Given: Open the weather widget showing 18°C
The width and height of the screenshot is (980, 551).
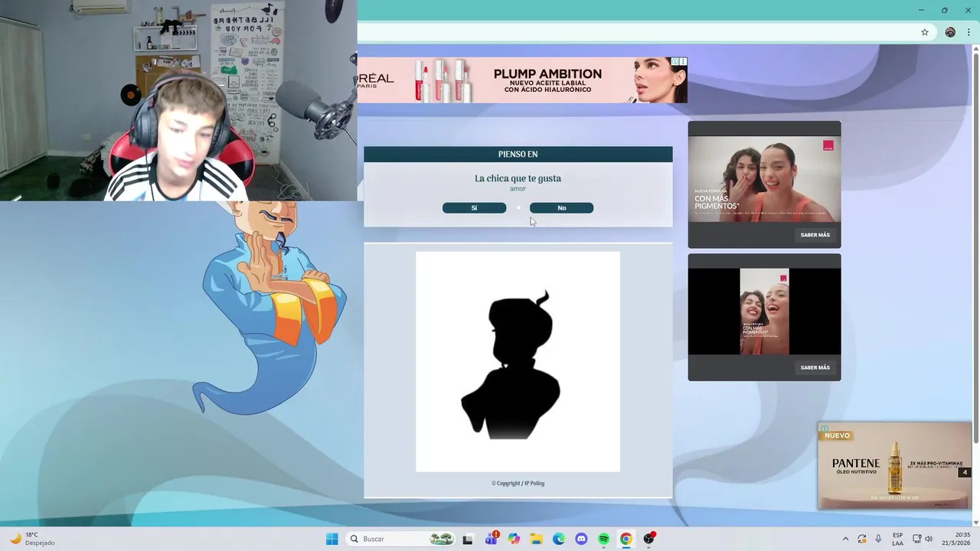Looking at the screenshot, I should pos(34,539).
